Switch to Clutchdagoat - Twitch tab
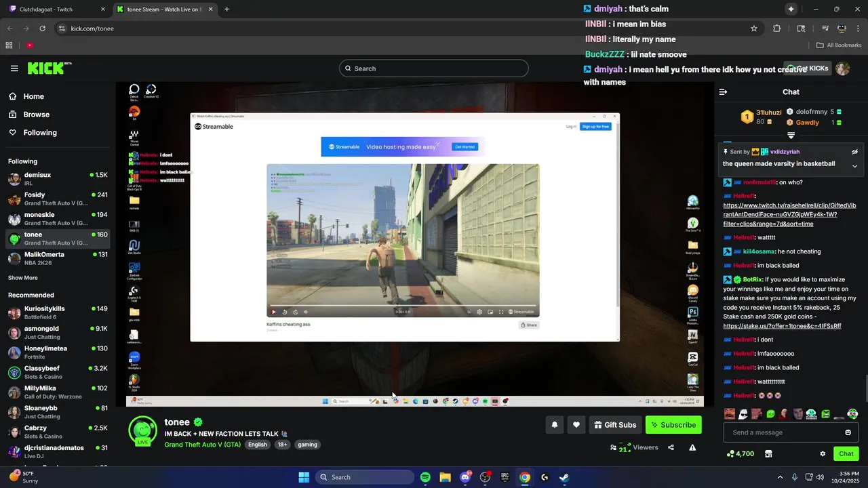The image size is (868, 488). point(56,9)
